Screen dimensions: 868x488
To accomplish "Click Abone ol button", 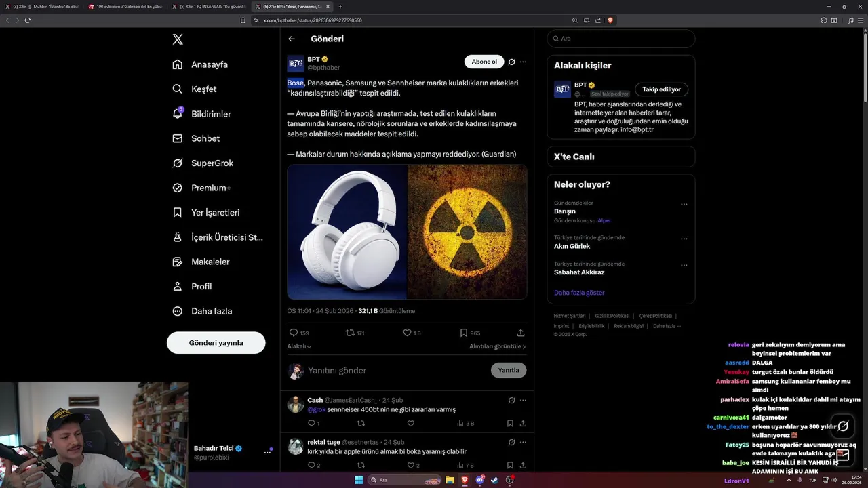I will pos(484,62).
